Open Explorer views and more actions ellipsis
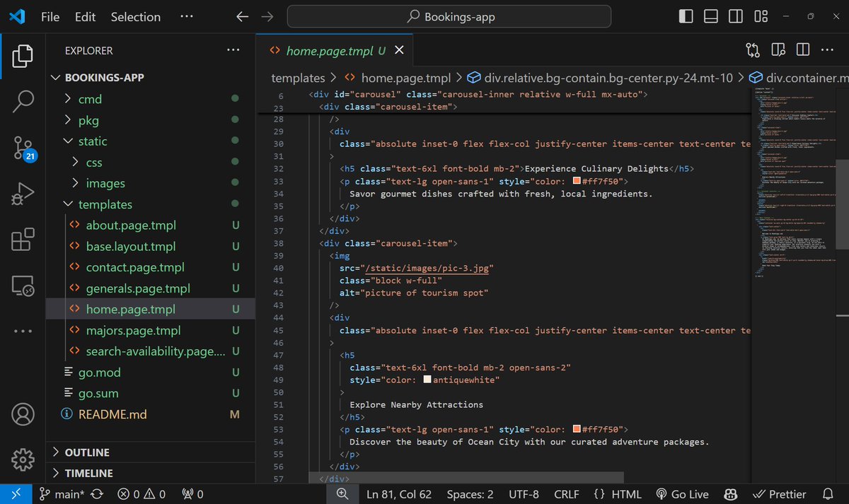This screenshot has width=849, height=504. pyautogui.click(x=233, y=50)
